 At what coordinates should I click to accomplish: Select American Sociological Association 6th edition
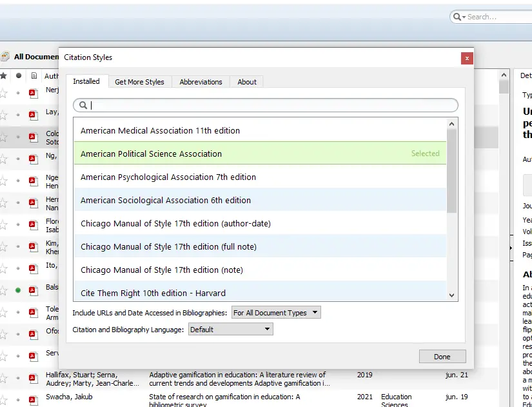[261, 200]
